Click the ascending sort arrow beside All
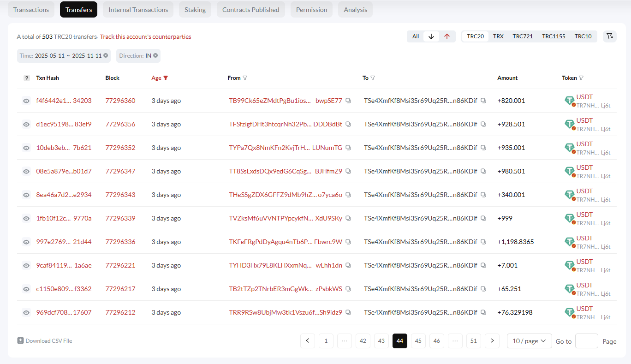The width and height of the screenshot is (631, 364). (446, 36)
